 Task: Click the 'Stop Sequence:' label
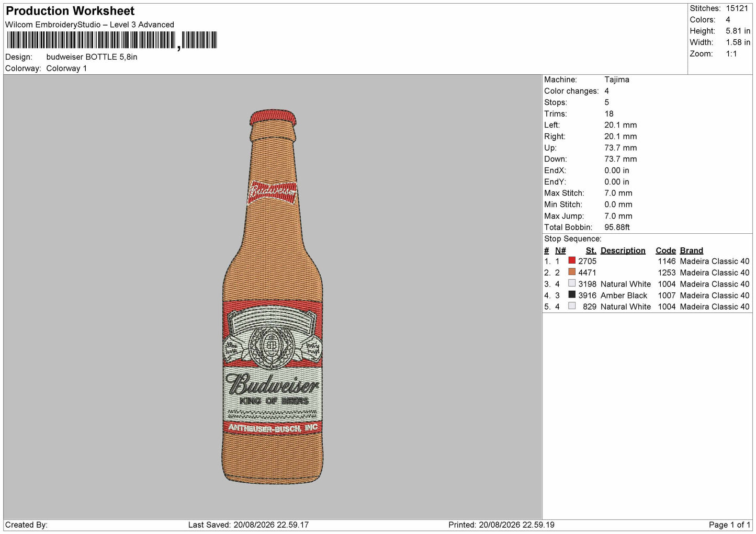click(x=573, y=238)
